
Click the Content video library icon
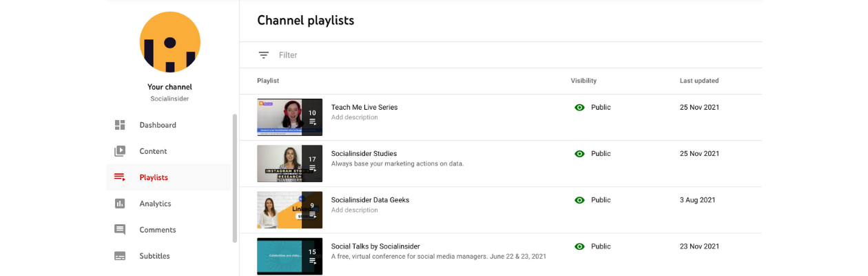[x=120, y=151]
